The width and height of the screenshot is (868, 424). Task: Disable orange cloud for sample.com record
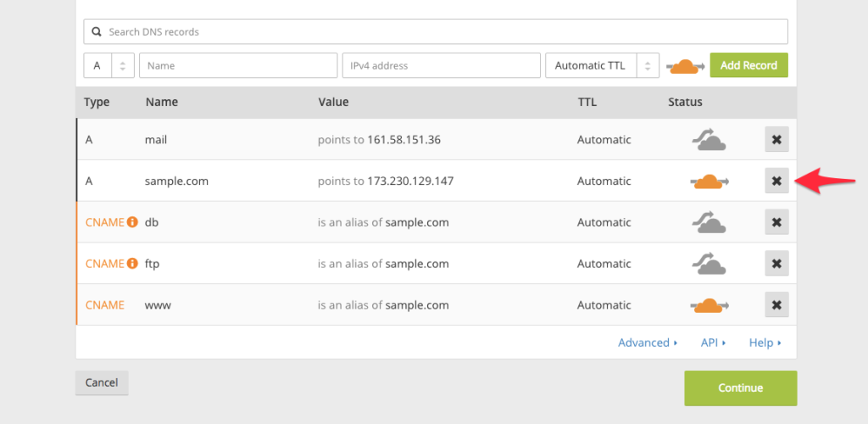point(709,181)
